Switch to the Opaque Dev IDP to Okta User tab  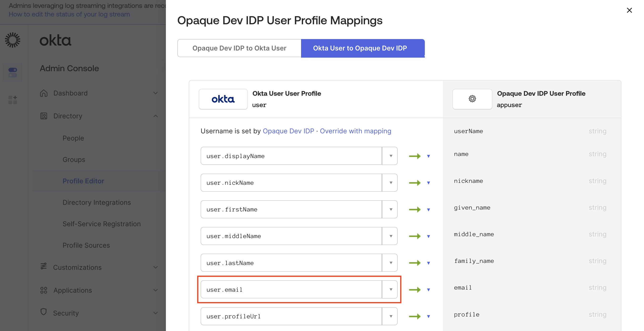point(239,48)
